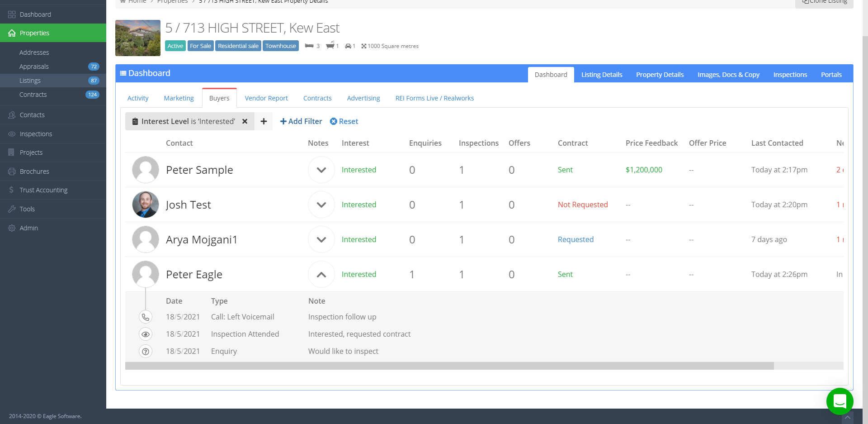
Task: Remove the Interest Level filter with X
Action: coord(245,121)
